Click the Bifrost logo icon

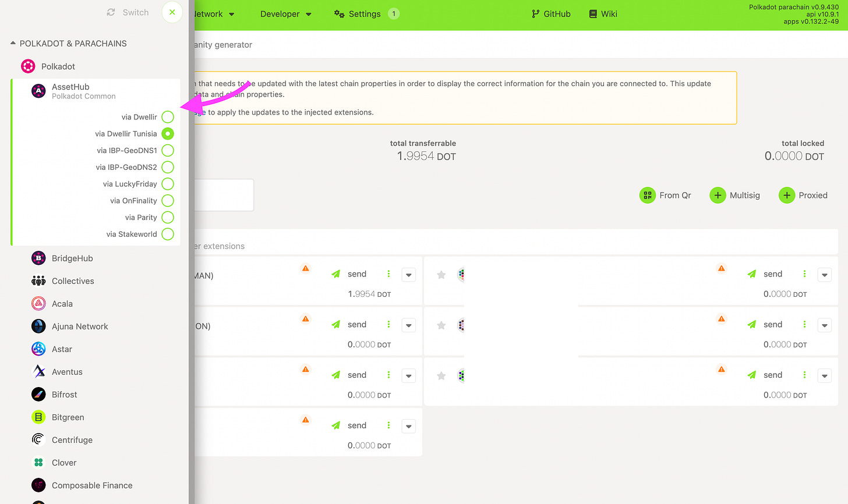pos(38,395)
